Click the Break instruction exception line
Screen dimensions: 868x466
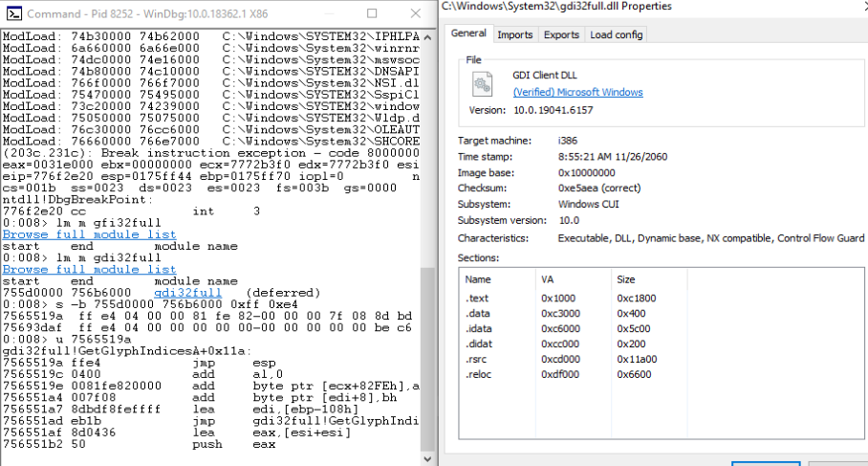tap(211, 153)
